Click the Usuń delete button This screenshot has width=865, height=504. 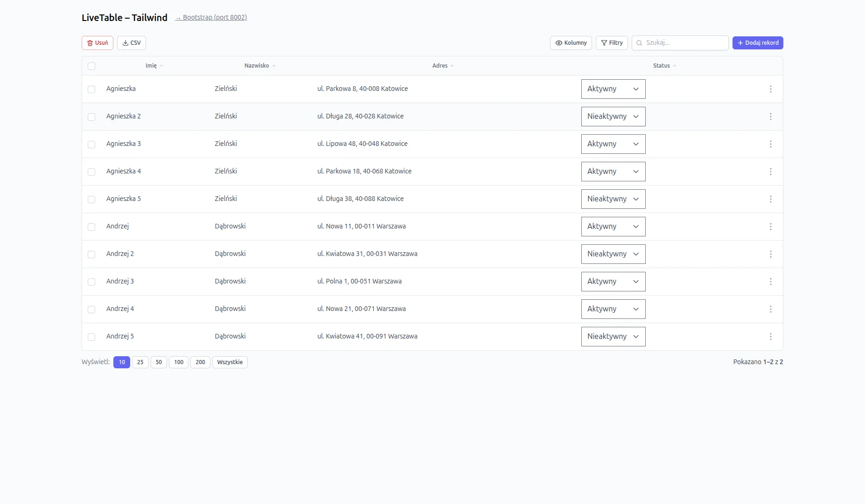(x=97, y=42)
